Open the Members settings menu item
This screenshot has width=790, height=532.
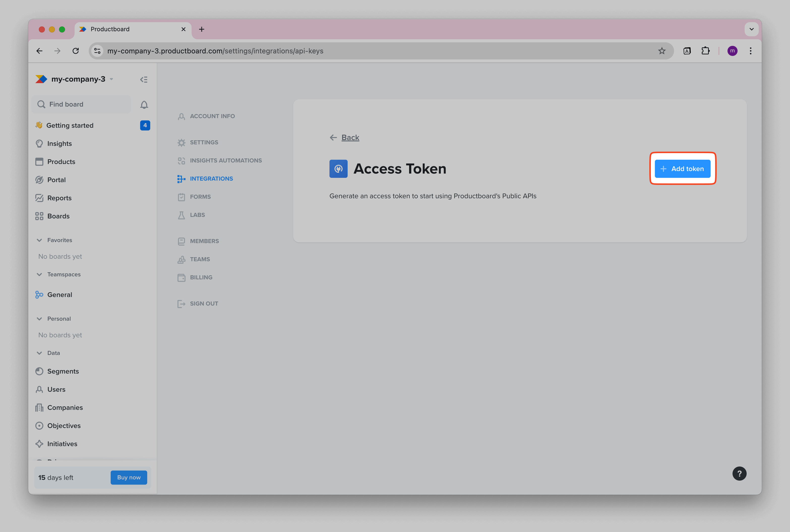[x=204, y=241]
